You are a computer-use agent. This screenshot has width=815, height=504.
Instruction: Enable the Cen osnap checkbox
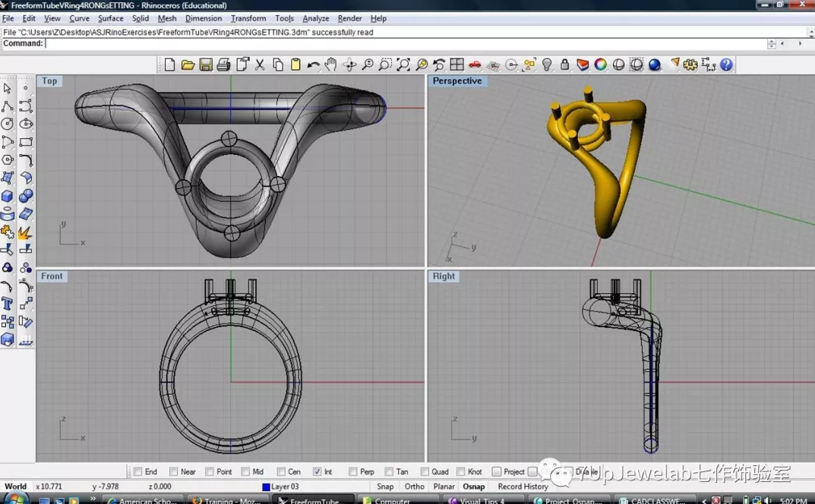281,471
